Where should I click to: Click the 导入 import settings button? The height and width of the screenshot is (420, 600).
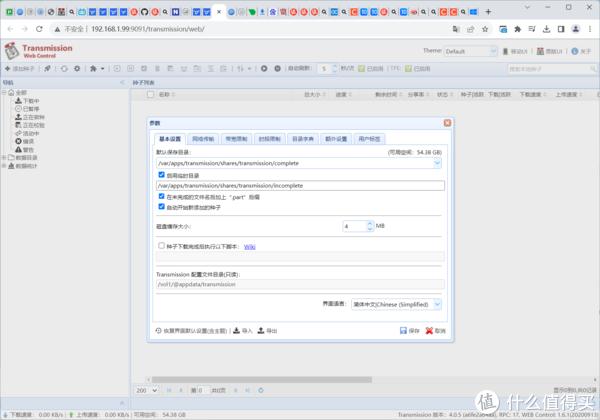click(243, 330)
